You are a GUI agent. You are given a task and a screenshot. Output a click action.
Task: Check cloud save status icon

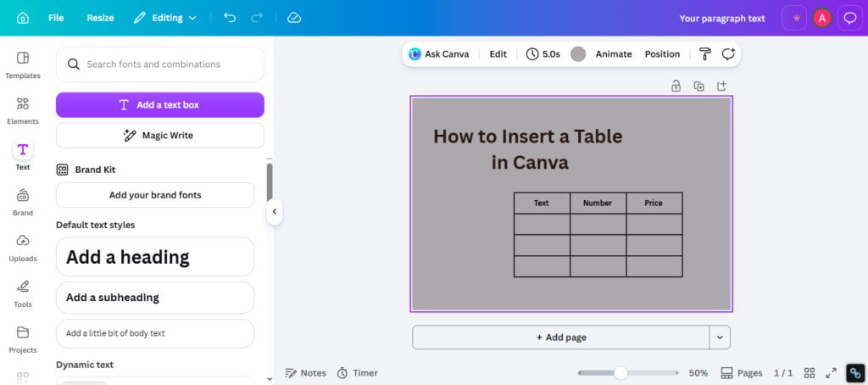pos(294,18)
